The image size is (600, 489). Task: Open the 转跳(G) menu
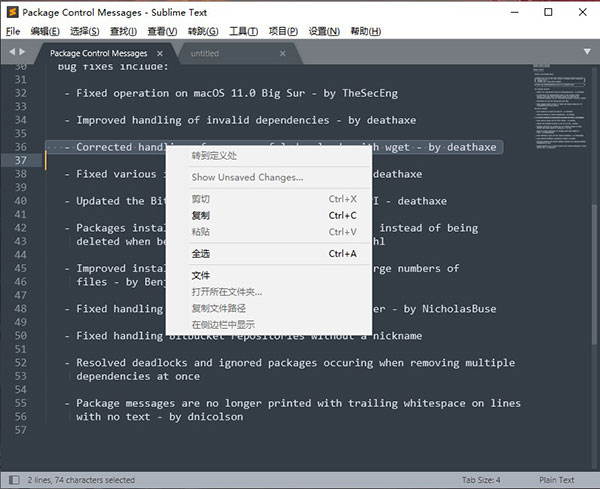[203, 31]
